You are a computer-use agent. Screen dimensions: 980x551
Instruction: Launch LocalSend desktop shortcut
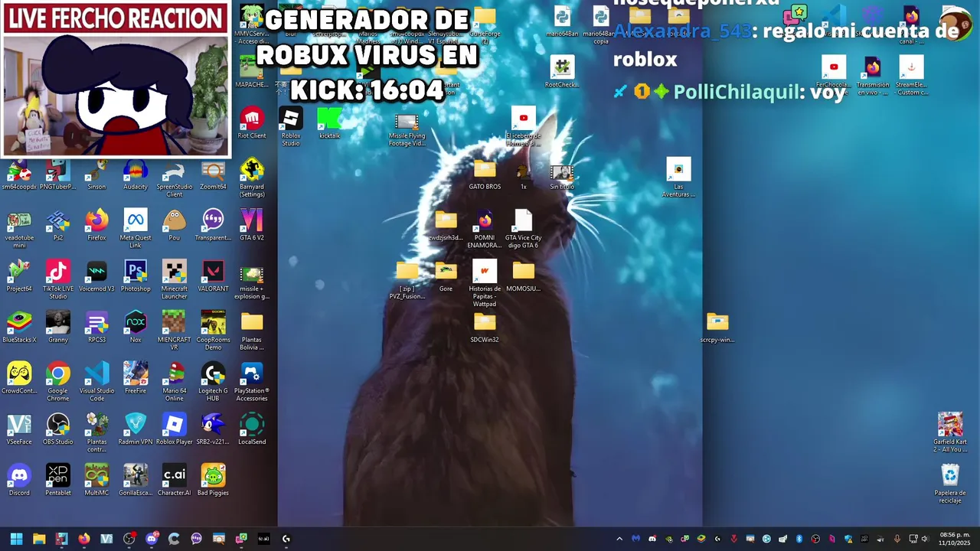[x=252, y=430]
